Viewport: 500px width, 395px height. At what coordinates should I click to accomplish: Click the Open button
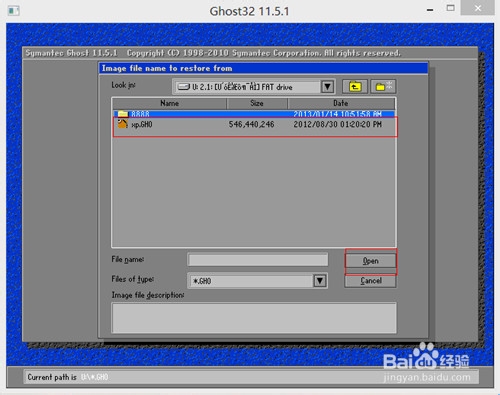pyautogui.click(x=370, y=261)
